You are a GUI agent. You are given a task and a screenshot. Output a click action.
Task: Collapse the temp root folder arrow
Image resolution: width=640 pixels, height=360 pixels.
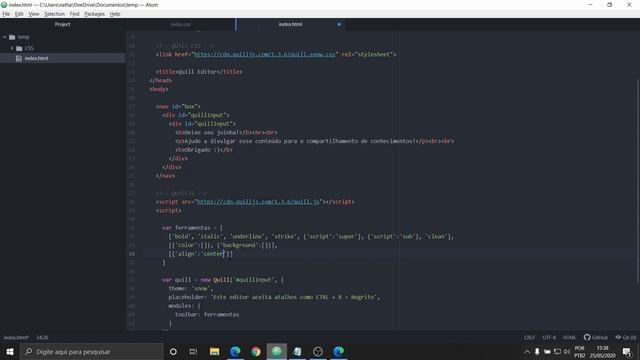click(x=4, y=37)
